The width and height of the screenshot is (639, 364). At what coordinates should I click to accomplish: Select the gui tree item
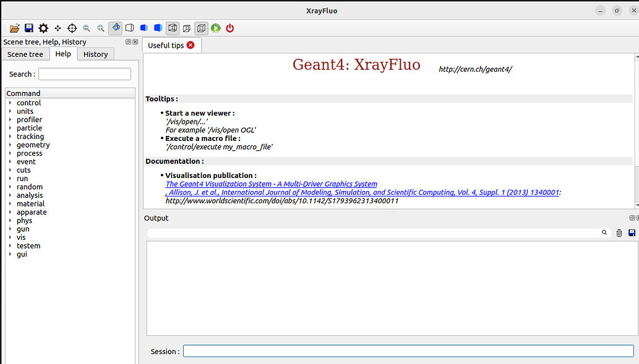coord(22,254)
